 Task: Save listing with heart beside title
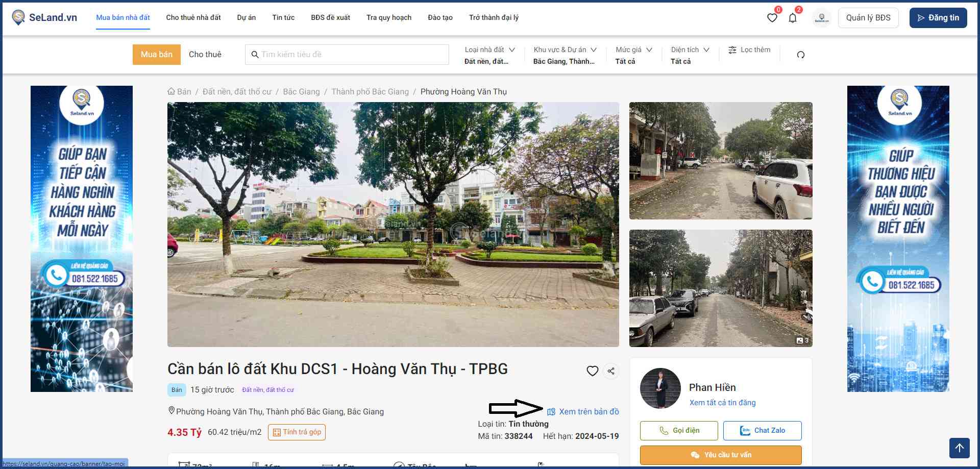tap(592, 371)
